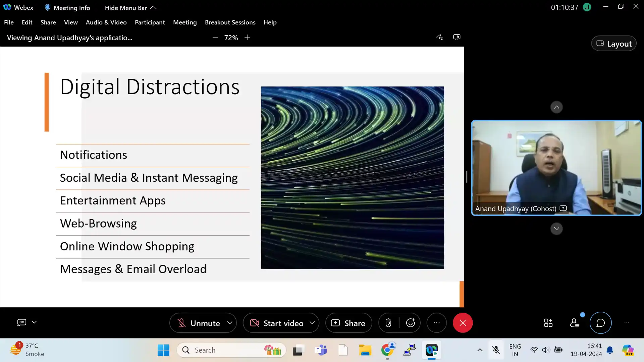Open panel options ellipsis at far right
This screenshot has height=362, width=644.
627,323
